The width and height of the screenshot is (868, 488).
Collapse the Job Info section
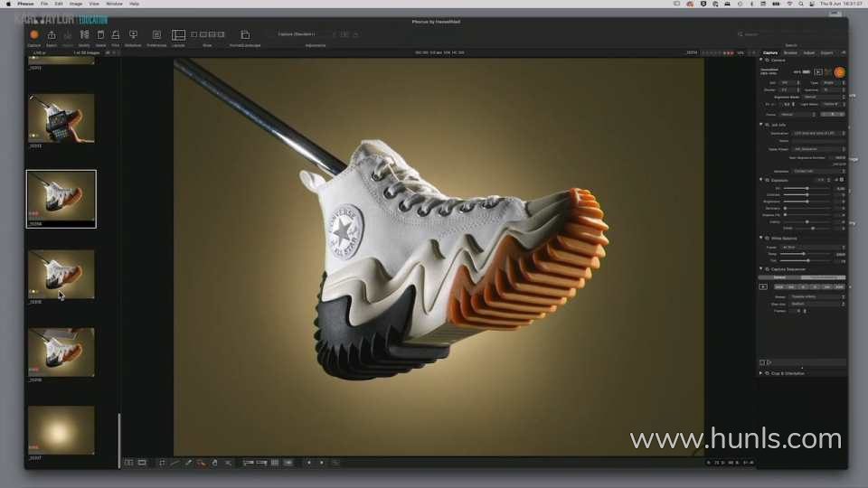760,125
